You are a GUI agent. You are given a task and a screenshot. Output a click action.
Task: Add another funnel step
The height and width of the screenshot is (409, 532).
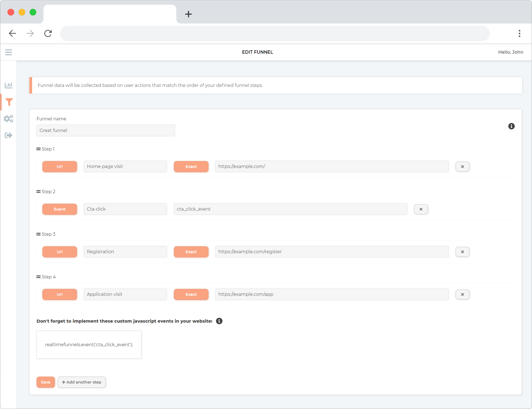pos(81,382)
